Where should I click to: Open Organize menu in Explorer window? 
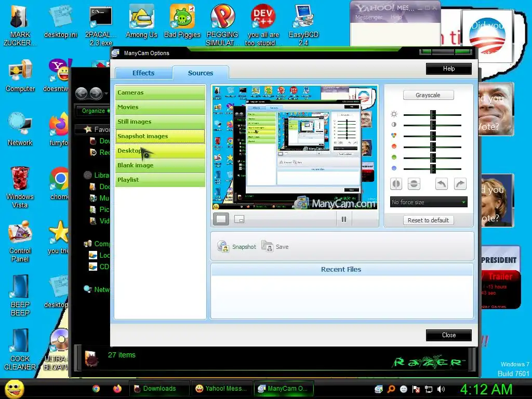point(94,111)
